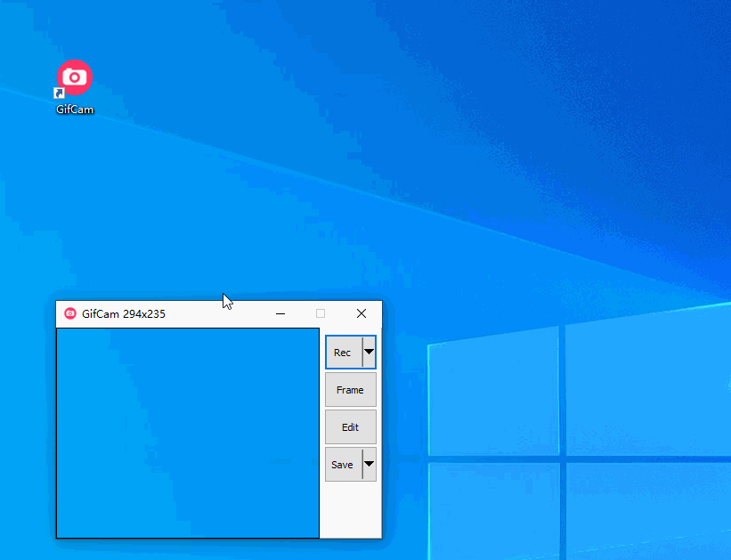Minimize the GifCam window
This screenshot has height=560, width=731.
pos(280,313)
